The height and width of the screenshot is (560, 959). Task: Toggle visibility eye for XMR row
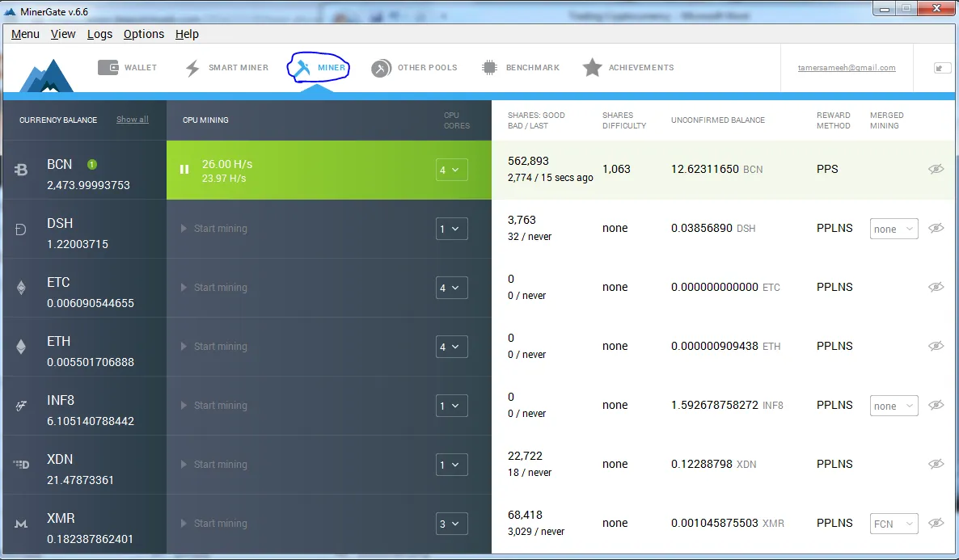coord(936,523)
